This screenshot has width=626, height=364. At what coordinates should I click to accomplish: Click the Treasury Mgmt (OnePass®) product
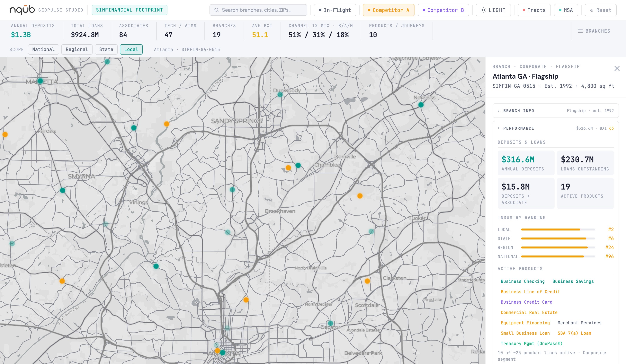tap(532, 344)
